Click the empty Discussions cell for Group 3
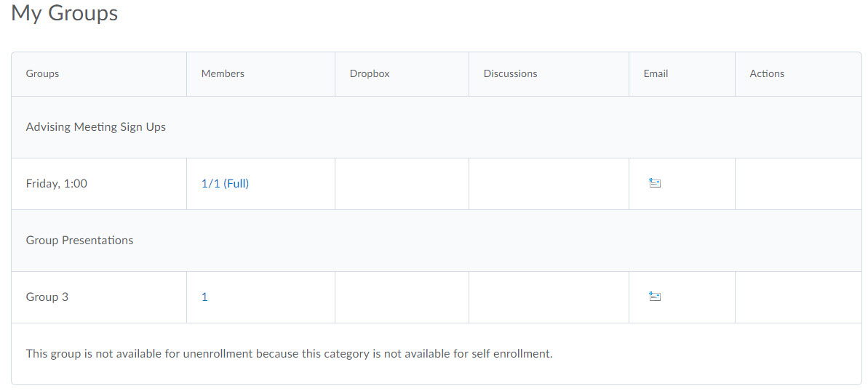 549,297
